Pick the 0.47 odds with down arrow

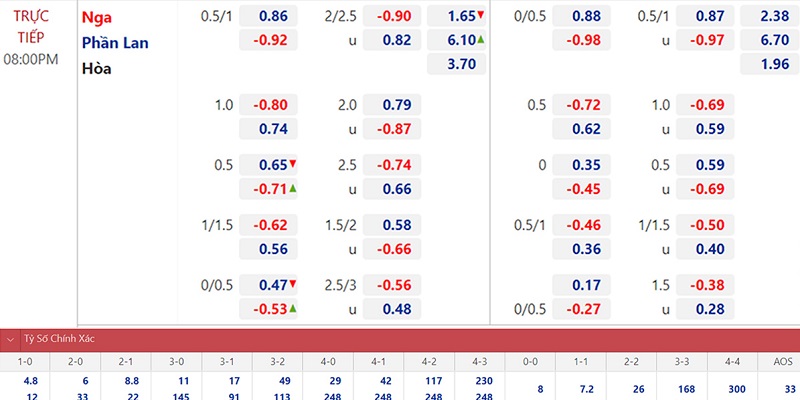coord(268,285)
